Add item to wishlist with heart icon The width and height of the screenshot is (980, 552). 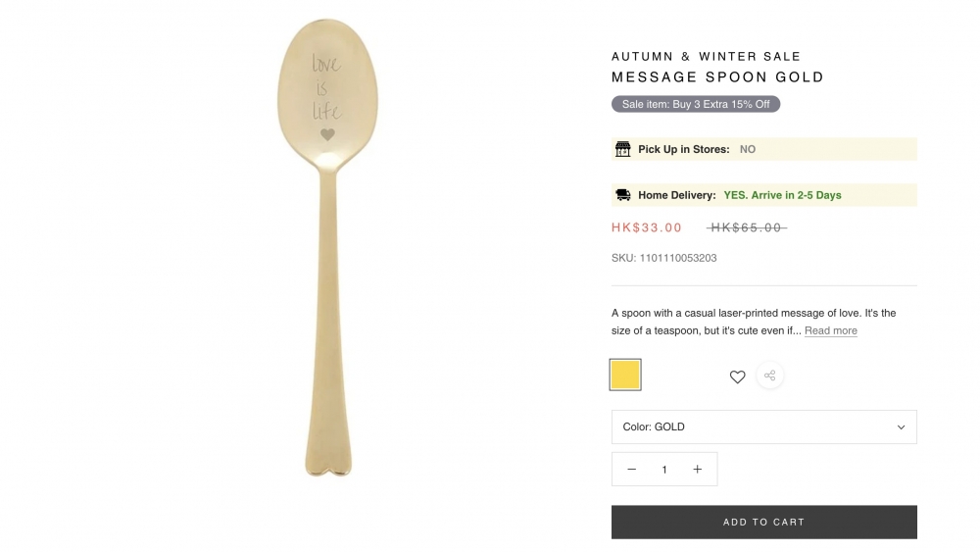coord(737,376)
